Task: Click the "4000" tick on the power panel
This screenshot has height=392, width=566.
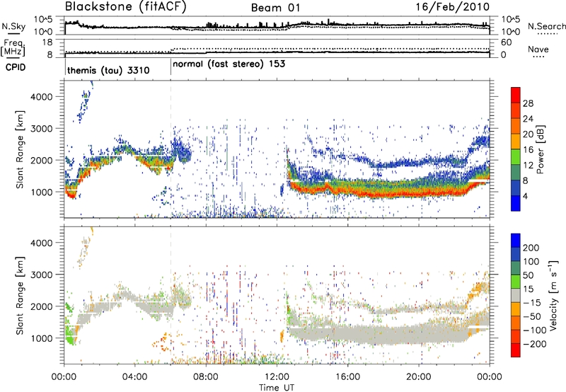Action: coord(42,97)
